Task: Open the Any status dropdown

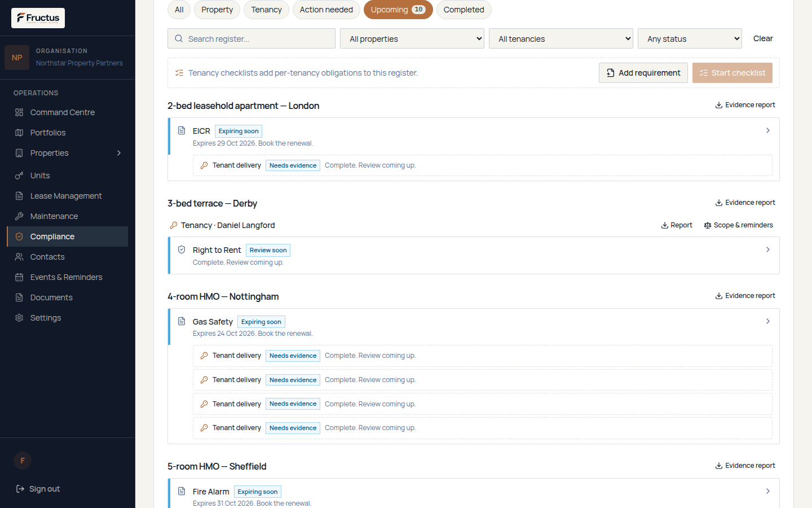Action: point(690,38)
